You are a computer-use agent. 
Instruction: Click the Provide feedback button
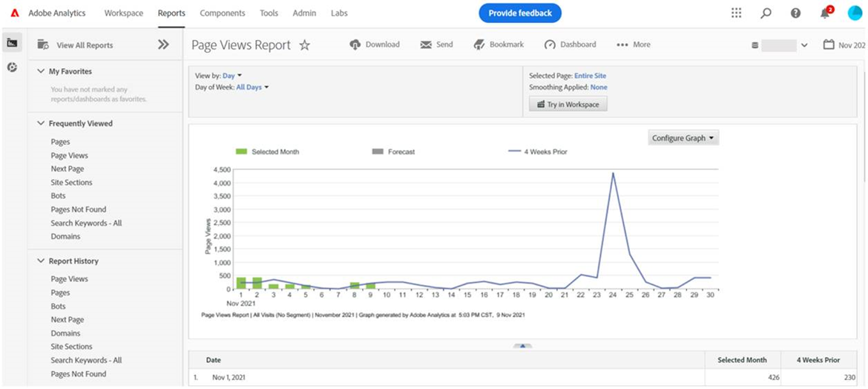coord(520,13)
